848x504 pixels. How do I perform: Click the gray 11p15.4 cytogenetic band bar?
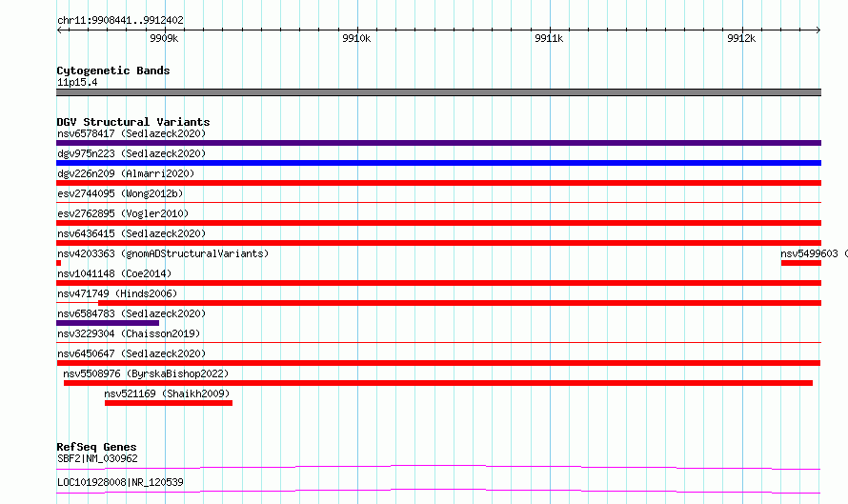click(x=438, y=92)
